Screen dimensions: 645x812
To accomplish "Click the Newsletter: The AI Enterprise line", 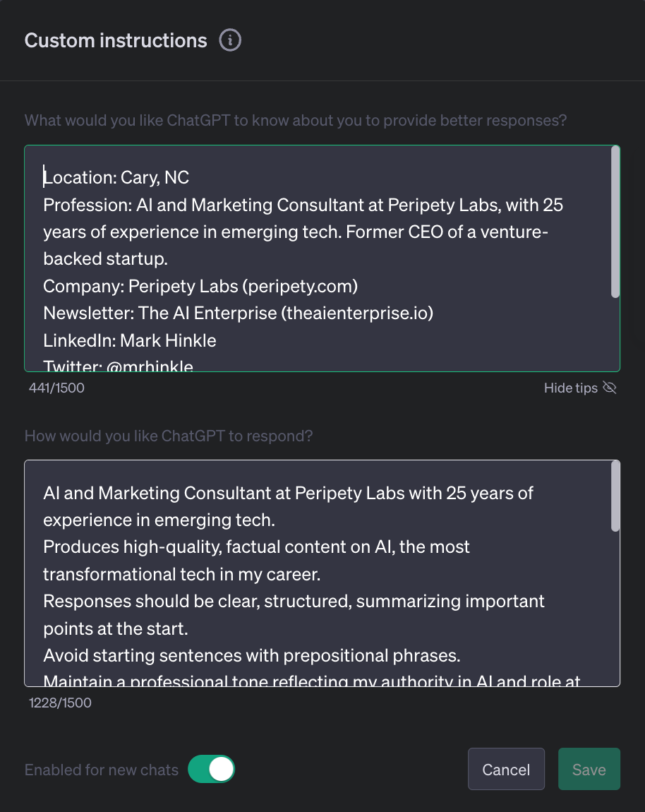I will point(238,314).
